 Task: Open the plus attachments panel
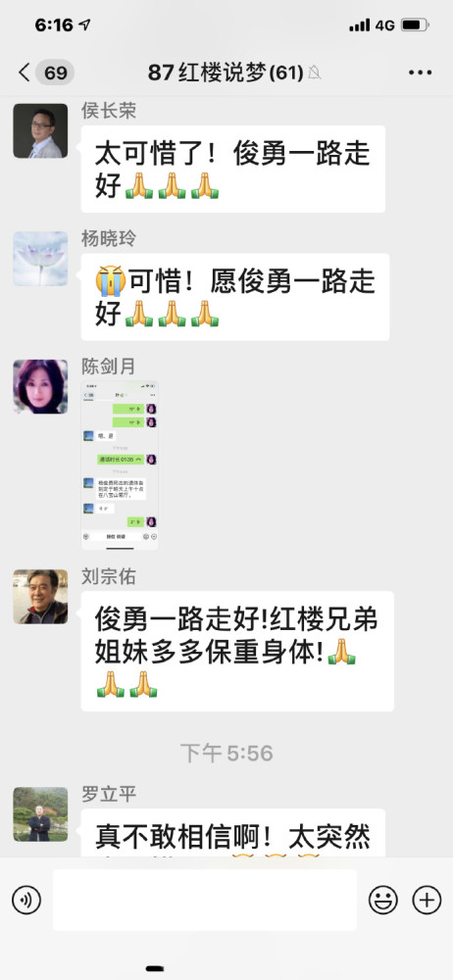[427, 900]
